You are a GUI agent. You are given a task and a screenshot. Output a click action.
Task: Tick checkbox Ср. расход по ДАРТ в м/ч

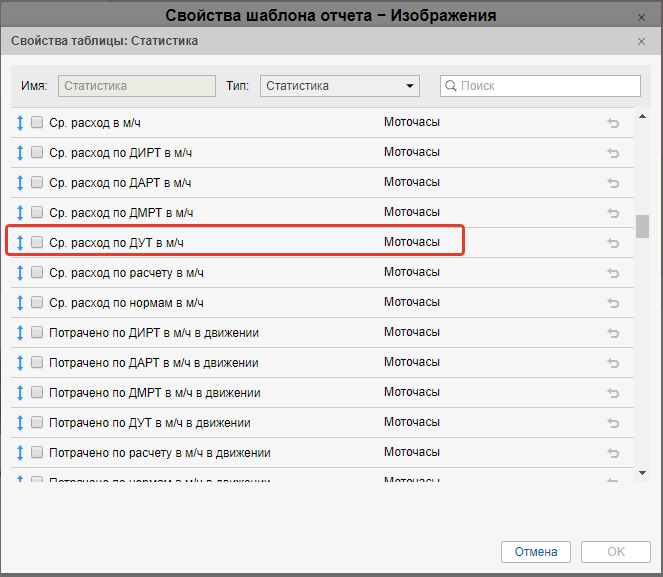[37, 182]
